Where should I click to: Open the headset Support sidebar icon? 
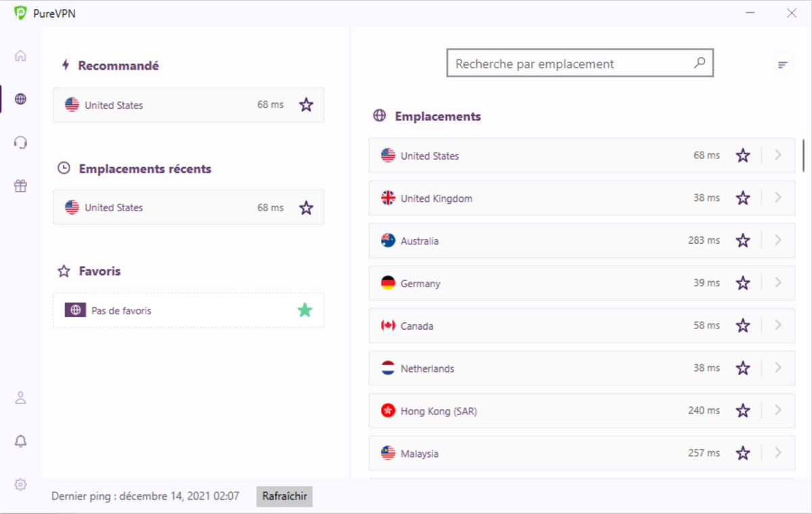[x=20, y=142]
